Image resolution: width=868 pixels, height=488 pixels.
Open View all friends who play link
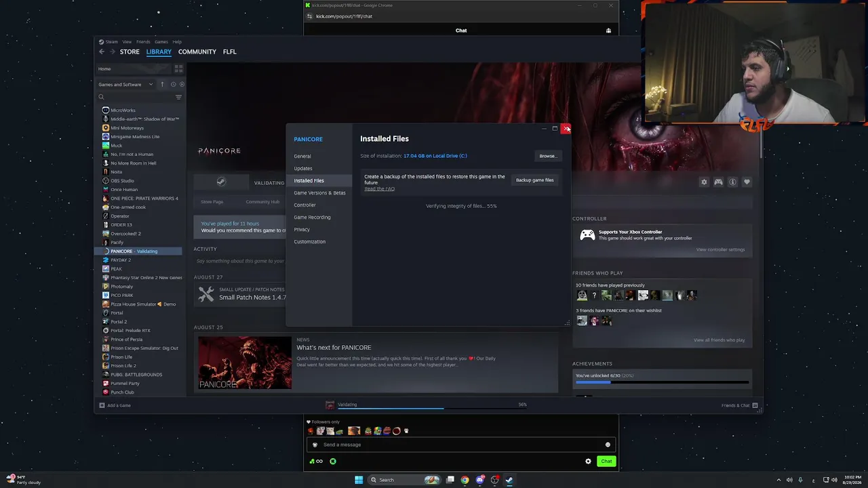click(x=719, y=340)
